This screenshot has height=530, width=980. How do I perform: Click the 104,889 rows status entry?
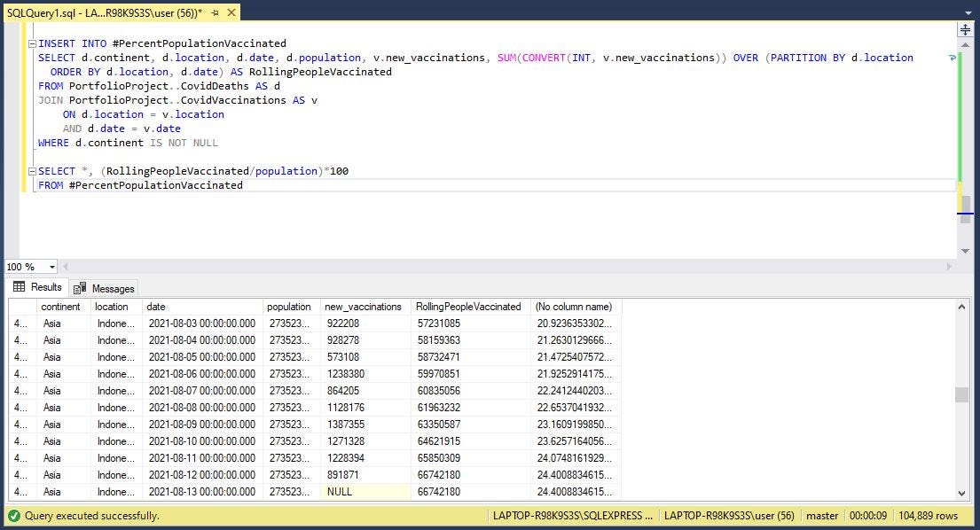pyautogui.click(x=929, y=517)
